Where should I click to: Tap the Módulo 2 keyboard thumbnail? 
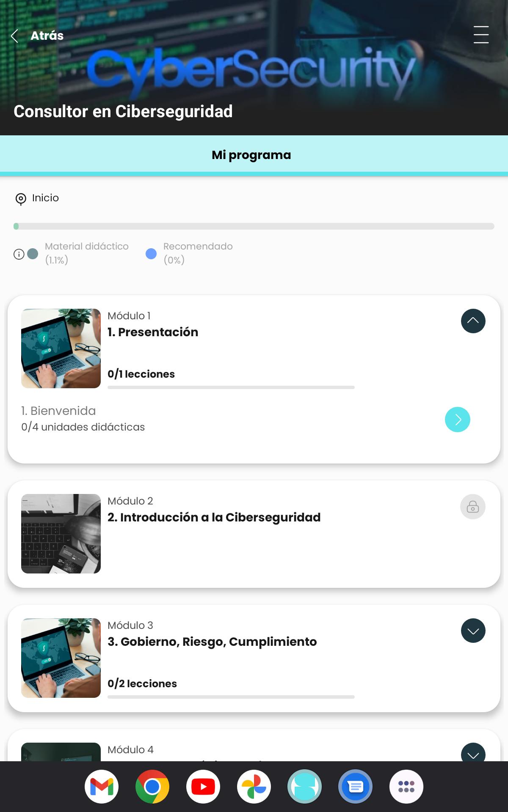(61, 534)
